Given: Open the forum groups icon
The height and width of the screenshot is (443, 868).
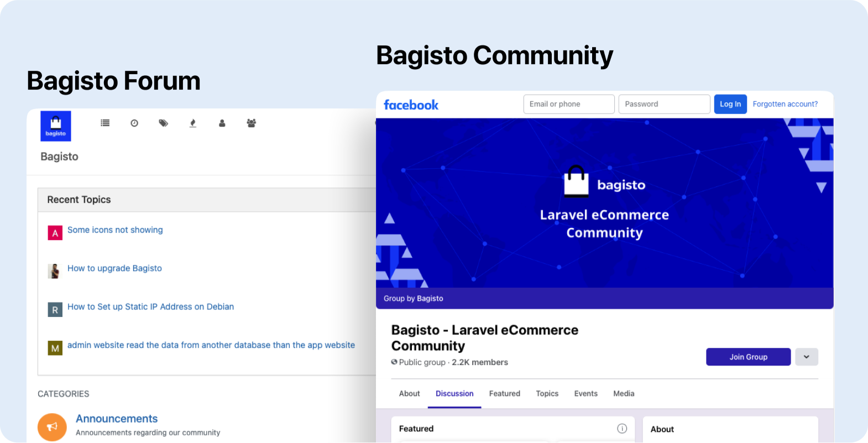Looking at the screenshot, I should coord(251,123).
